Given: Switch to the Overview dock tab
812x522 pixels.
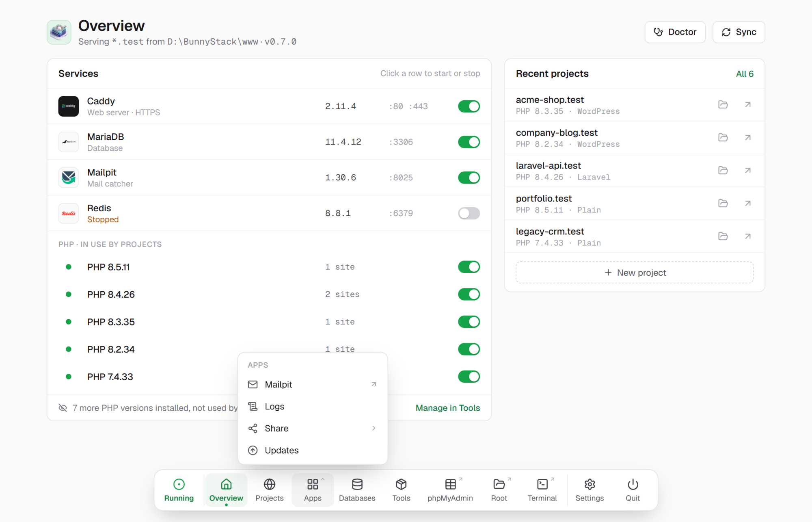Looking at the screenshot, I should [x=226, y=490].
